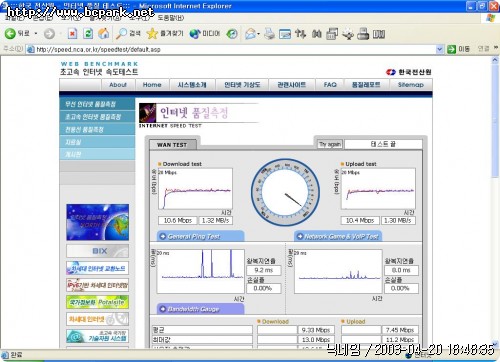Open the Back history dropdown arrow

(36, 34)
